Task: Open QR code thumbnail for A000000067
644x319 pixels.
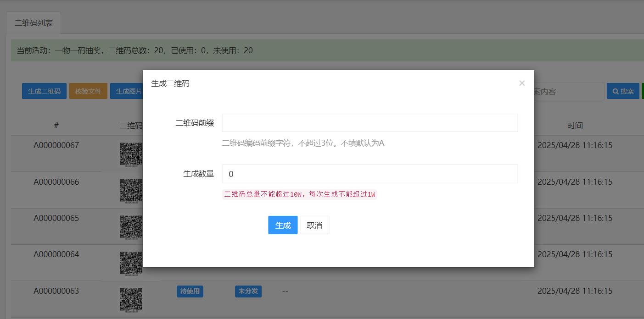Action: pyautogui.click(x=131, y=154)
